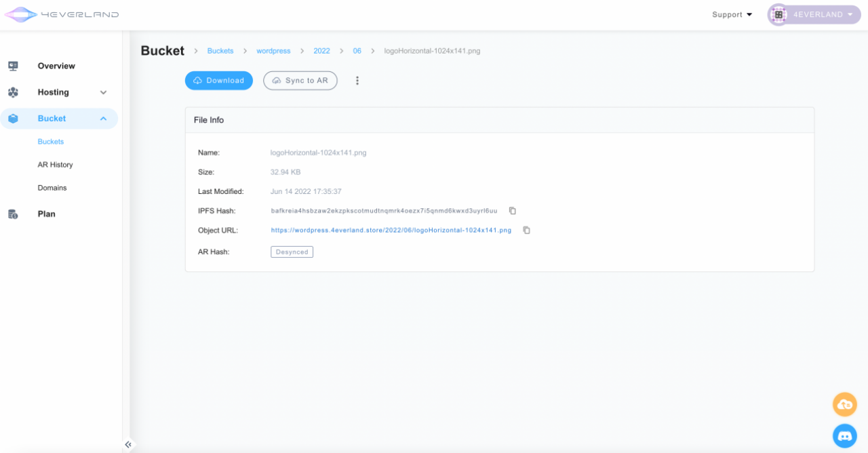Open the 4EVERLAND account dropdown
Screen dimensions: 868x453
pyautogui.click(x=814, y=14)
